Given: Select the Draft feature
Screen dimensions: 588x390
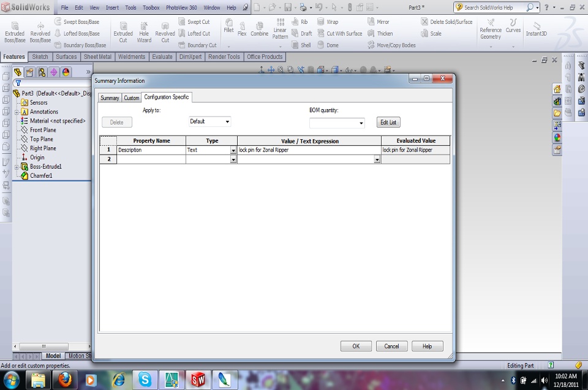Looking at the screenshot, I should tap(302, 33).
